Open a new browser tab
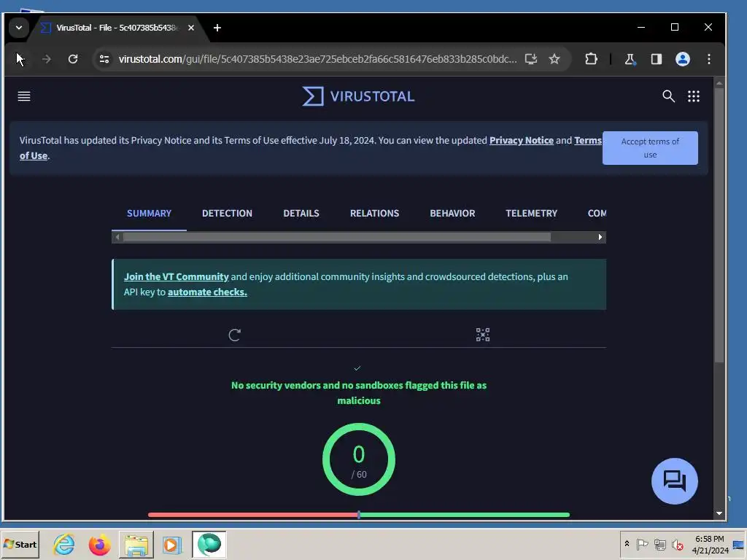Screen dimensions: 747x560 point(217,28)
